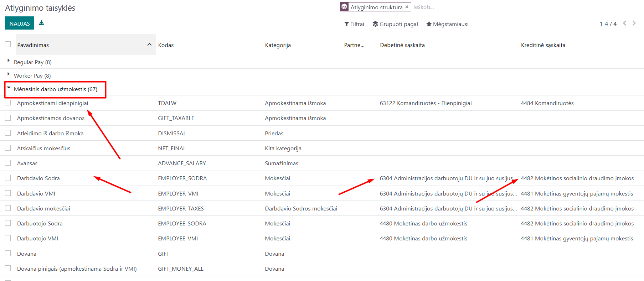Check the Dovana row checkbox
The width and height of the screenshot is (644, 281).
(x=8, y=253)
